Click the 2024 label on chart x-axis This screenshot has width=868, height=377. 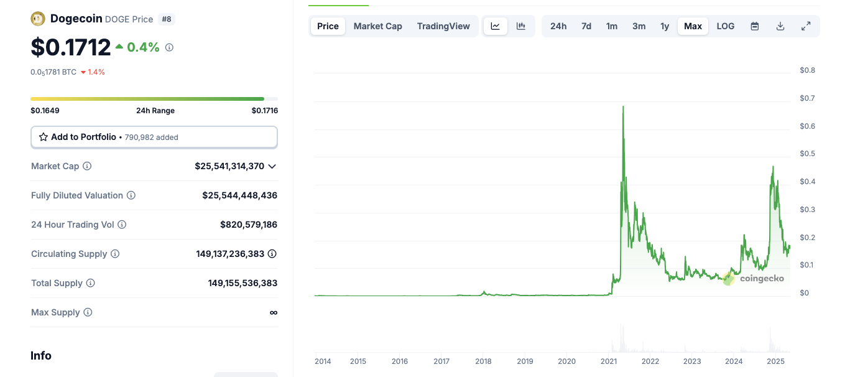(734, 361)
